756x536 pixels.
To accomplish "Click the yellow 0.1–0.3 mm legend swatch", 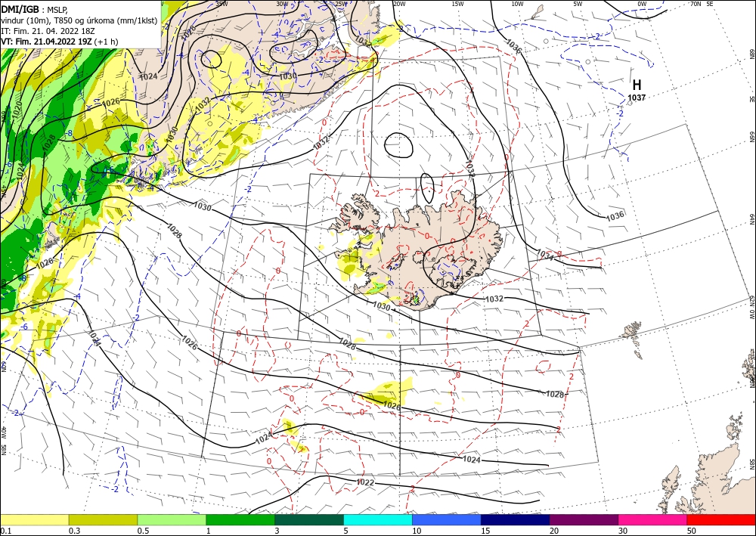I will coord(34,519).
